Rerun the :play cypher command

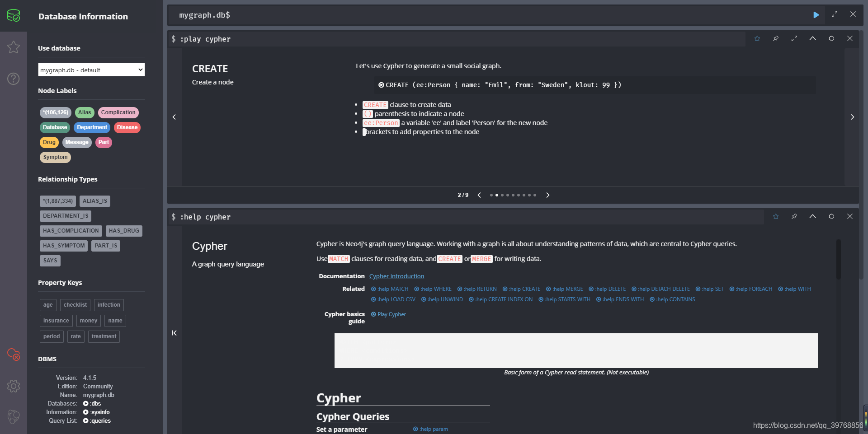831,38
